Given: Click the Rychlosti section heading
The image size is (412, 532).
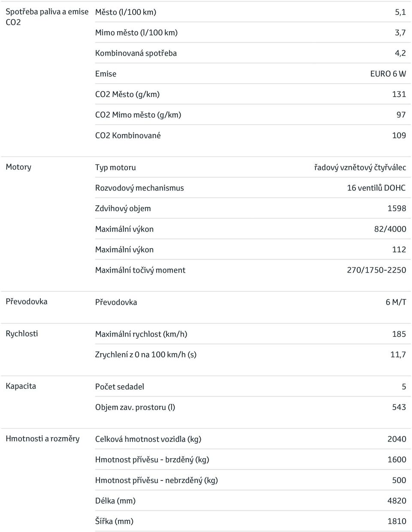Looking at the screenshot, I should pos(22,334).
